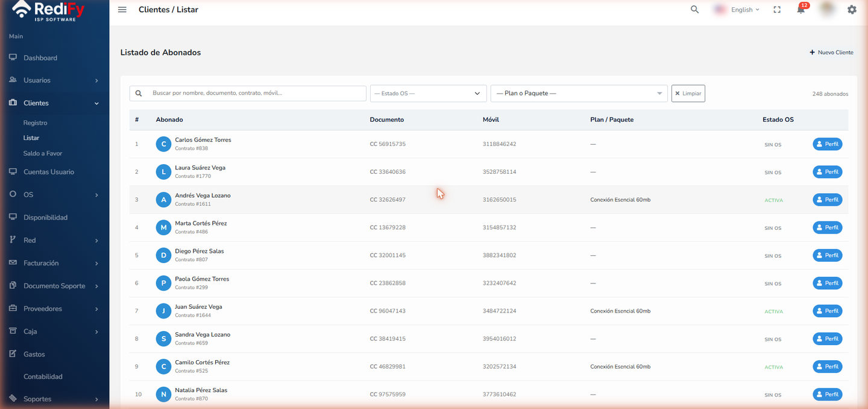Click the Documento Soporte files icon
Image resolution: width=868 pixels, height=409 pixels.
pos(13,285)
